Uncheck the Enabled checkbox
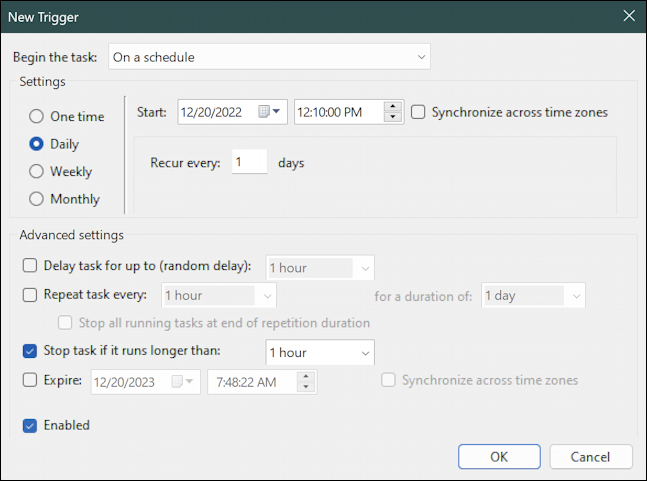 coord(30,426)
